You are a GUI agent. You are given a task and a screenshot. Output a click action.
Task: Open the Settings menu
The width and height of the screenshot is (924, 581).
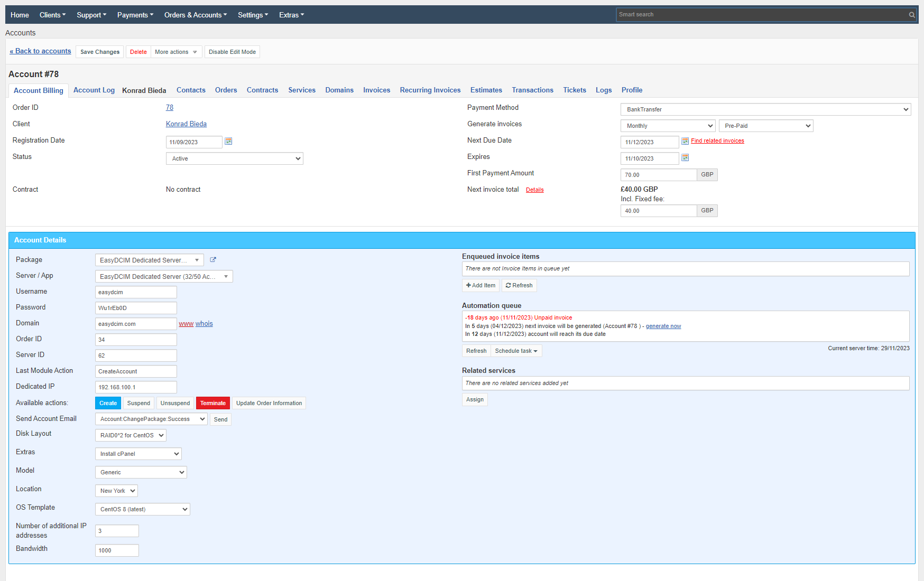pyautogui.click(x=253, y=15)
